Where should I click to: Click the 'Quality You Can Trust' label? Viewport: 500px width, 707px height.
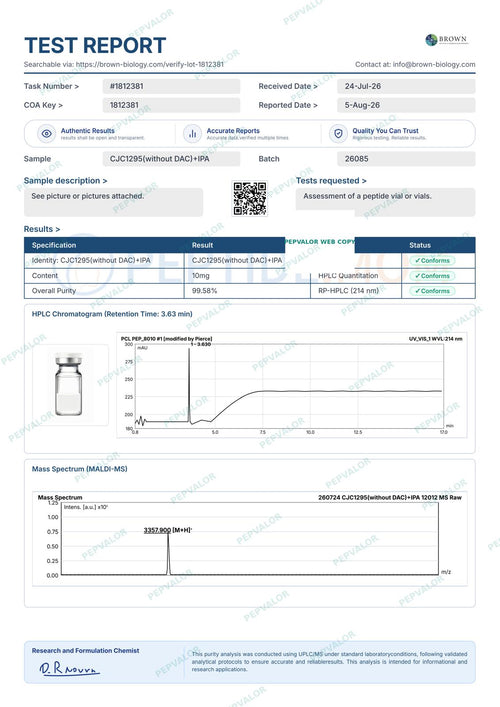(385, 131)
